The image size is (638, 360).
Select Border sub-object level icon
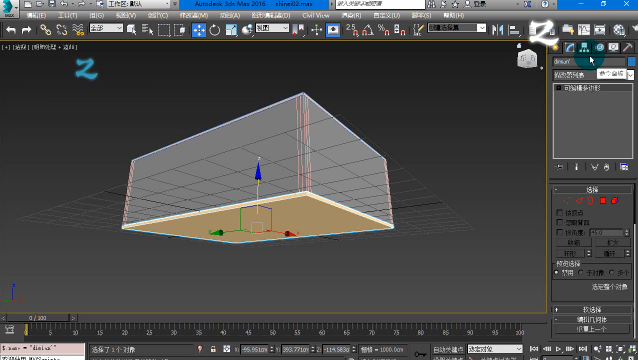click(591, 201)
